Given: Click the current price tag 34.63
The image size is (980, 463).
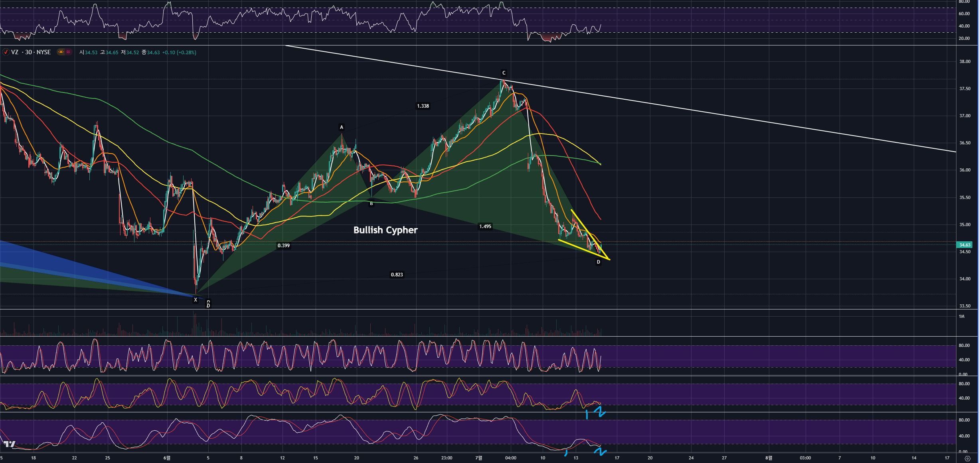Looking at the screenshot, I should 965,245.
